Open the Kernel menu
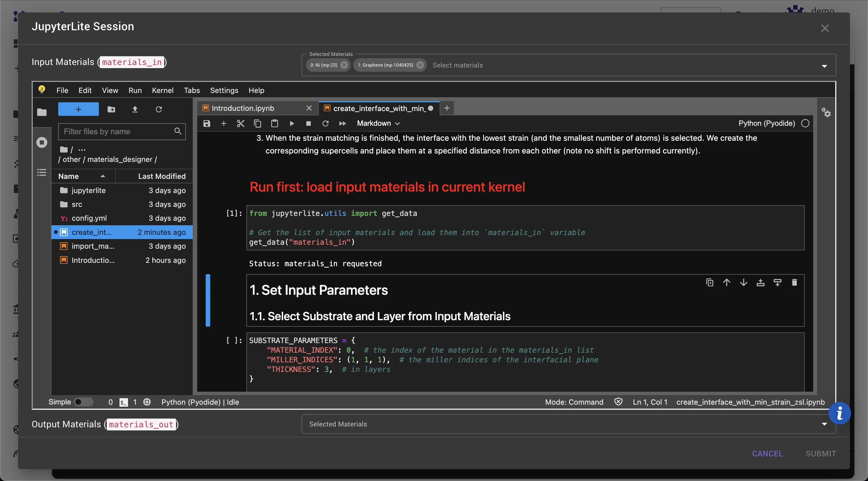 pyautogui.click(x=162, y=90)
